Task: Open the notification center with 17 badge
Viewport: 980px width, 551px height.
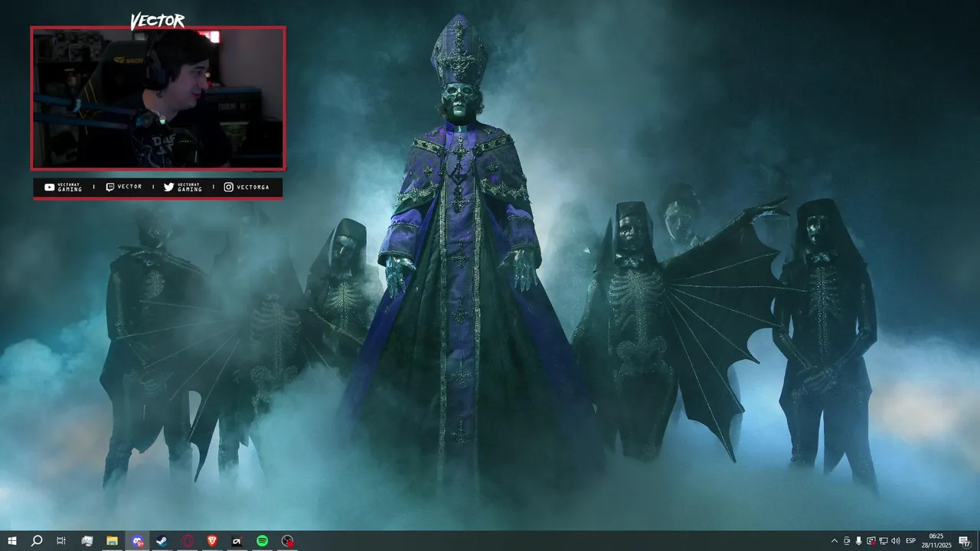Action: click(964, 541)
